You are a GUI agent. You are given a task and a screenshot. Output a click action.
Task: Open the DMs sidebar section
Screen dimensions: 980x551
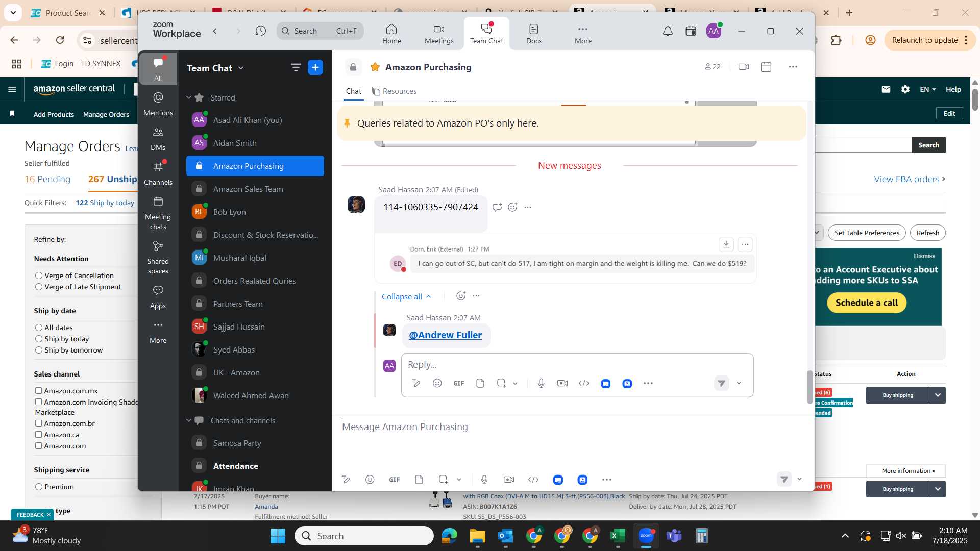[158, 139]
